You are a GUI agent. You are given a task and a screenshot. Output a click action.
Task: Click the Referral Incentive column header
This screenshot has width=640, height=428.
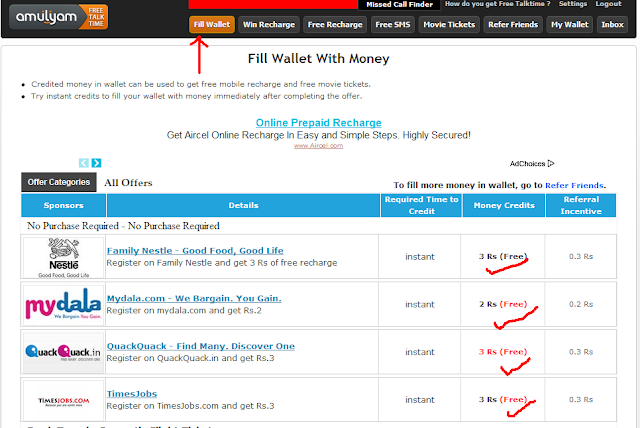(581, 205)
